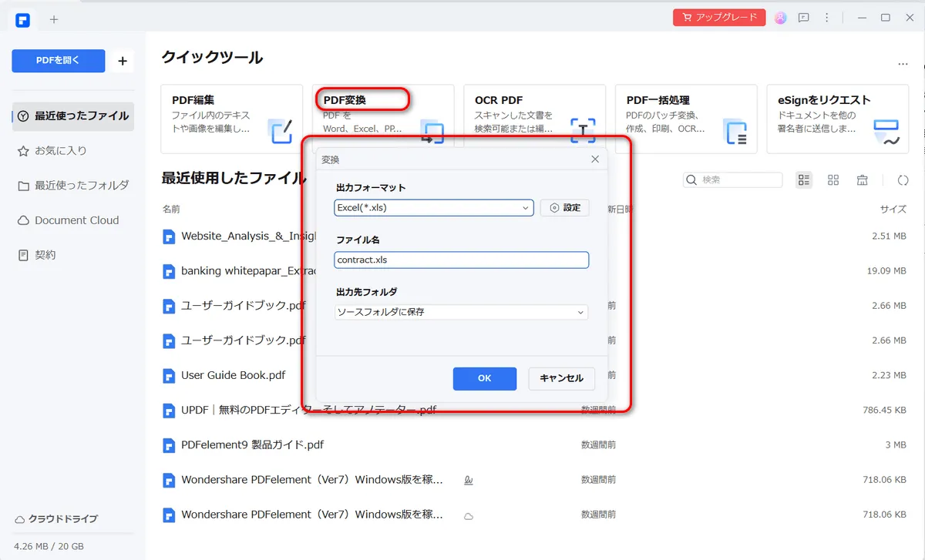Click the サイズ column header
Viewport: 925px width, 560px height.
[x=893, y=209]
